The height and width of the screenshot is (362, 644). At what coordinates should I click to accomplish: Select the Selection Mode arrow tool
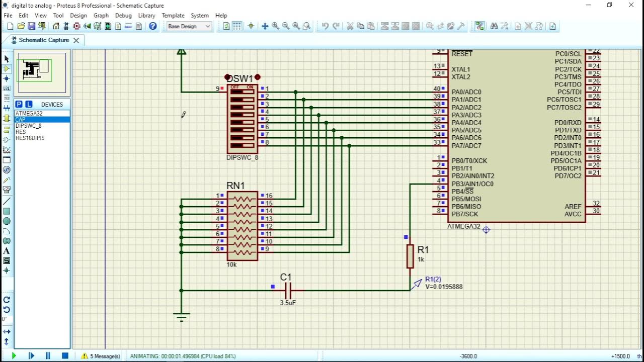[x=7, y=59]
